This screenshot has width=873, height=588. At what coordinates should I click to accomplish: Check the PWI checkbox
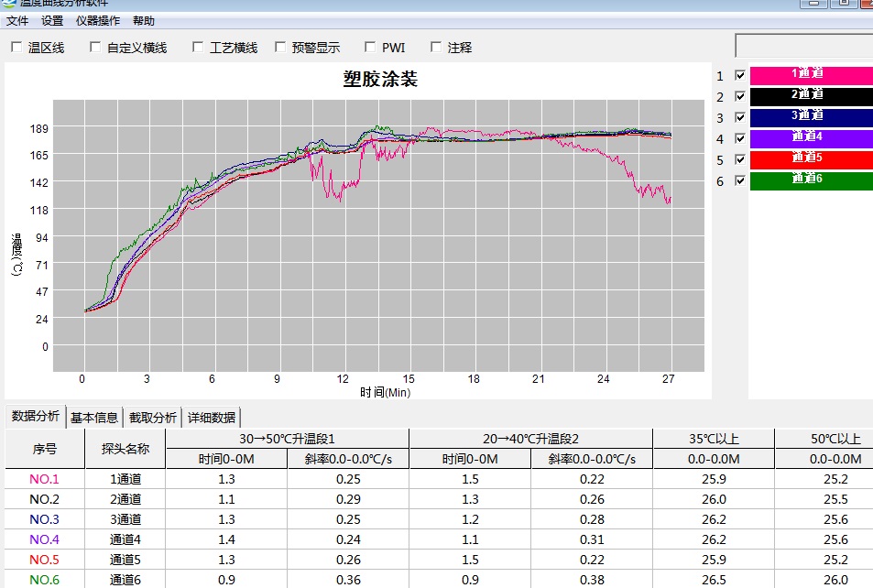pyautogui.click(x=370, y=48)
